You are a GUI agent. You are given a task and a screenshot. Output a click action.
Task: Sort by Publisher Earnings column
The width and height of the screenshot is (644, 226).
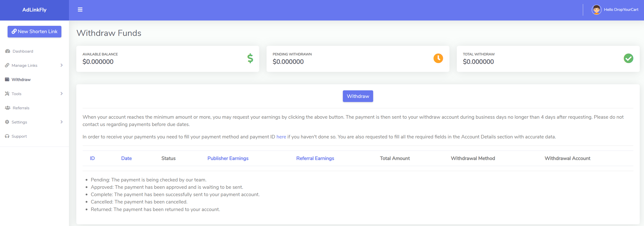pos(228,158)
